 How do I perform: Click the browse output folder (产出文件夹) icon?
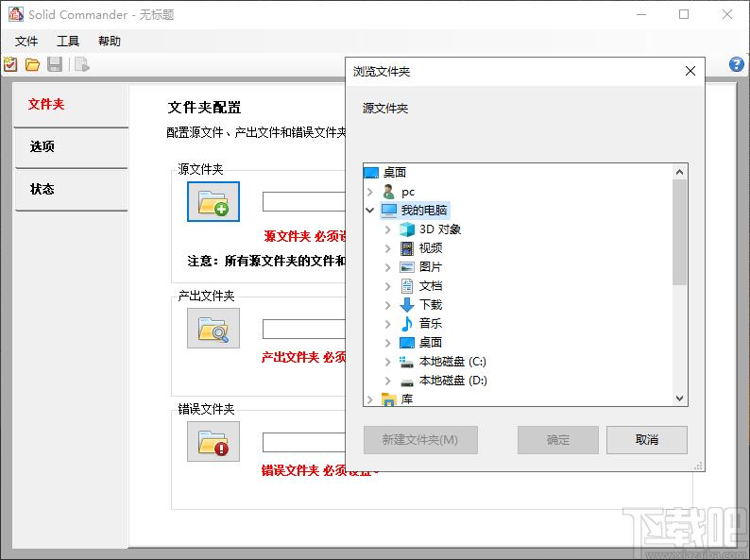(213, 329)
